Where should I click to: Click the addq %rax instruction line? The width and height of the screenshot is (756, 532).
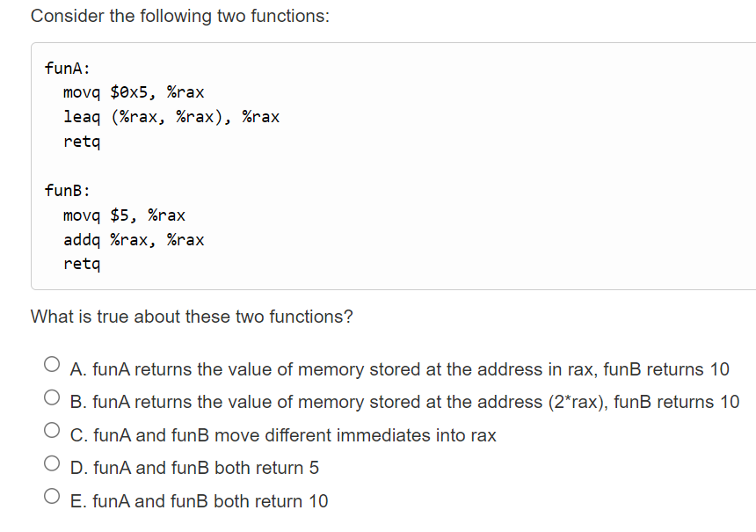(x=134, y=239)
